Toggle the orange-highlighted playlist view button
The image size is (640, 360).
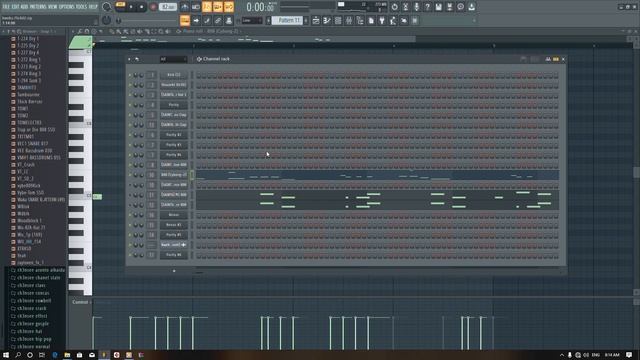point(185,20)
